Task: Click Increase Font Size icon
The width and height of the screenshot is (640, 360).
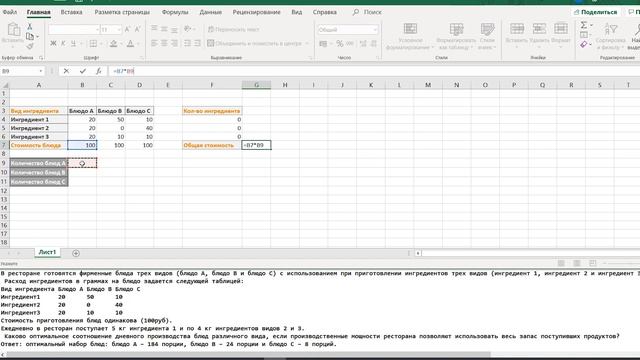Action: [128, 29]
